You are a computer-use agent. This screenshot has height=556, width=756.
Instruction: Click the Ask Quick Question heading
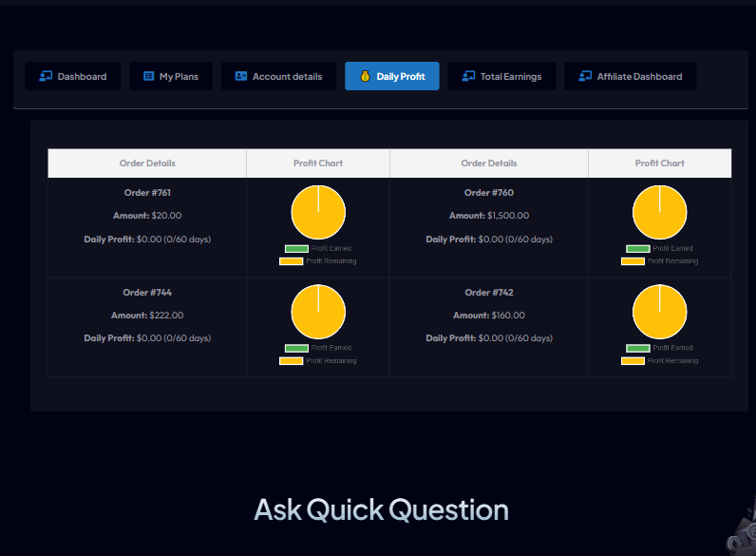[x=381, y=509]
